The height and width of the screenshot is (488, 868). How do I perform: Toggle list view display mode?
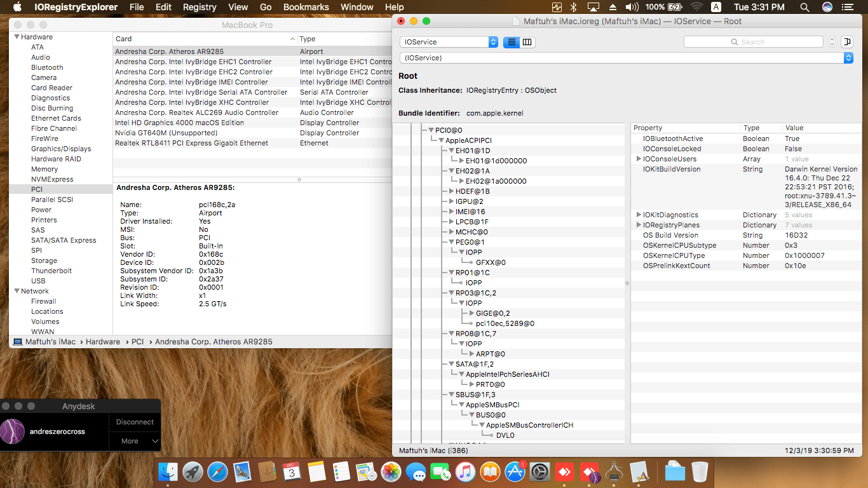tap(512, 43)
